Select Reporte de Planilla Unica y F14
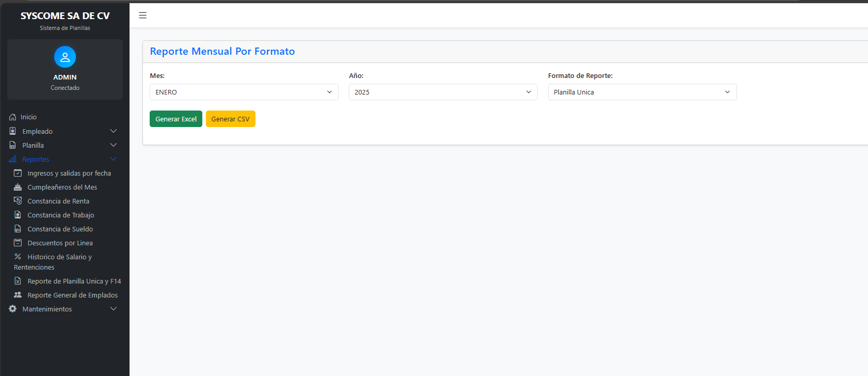Image resolution: width=868 pixels, height=376 pixels. [74, 281]
